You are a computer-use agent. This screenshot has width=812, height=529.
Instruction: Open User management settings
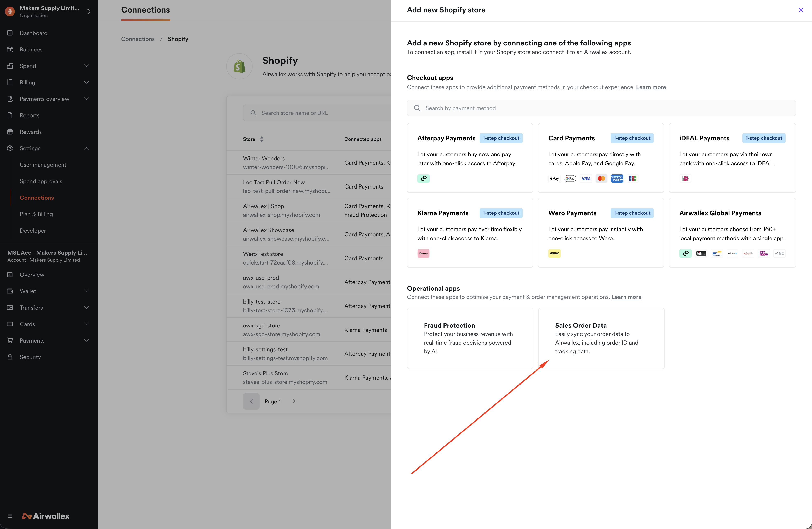coord(43,165)
